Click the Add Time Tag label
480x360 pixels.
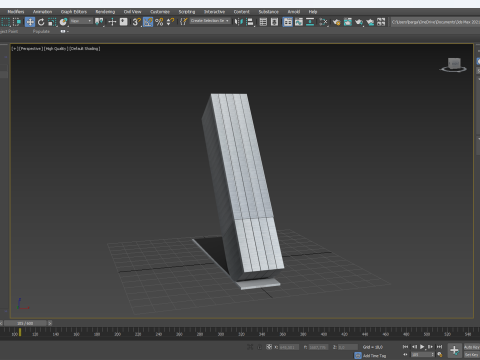374,356
